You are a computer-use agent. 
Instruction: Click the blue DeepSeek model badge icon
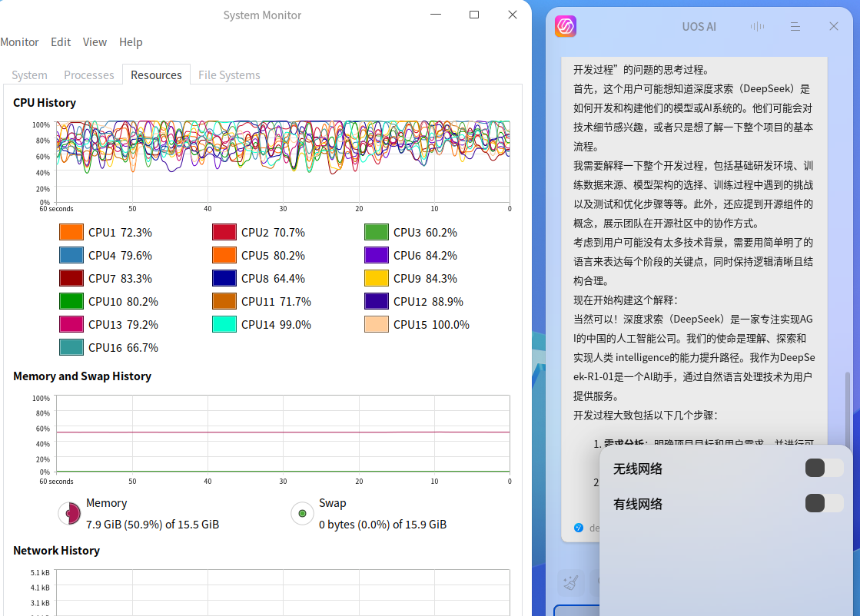(579, 528)
